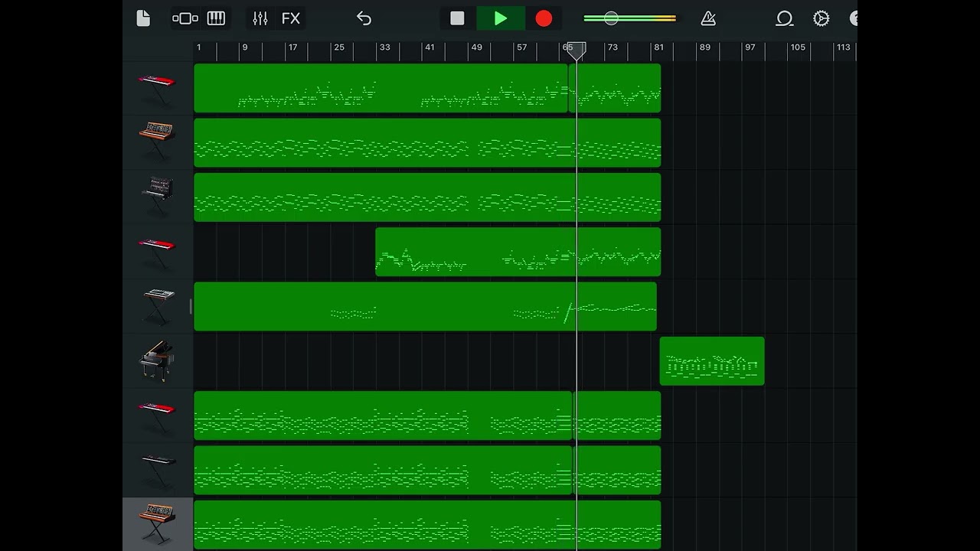Click bar 97 on the ruler
Screen dimensions: 980x551
tap(750, 47)
